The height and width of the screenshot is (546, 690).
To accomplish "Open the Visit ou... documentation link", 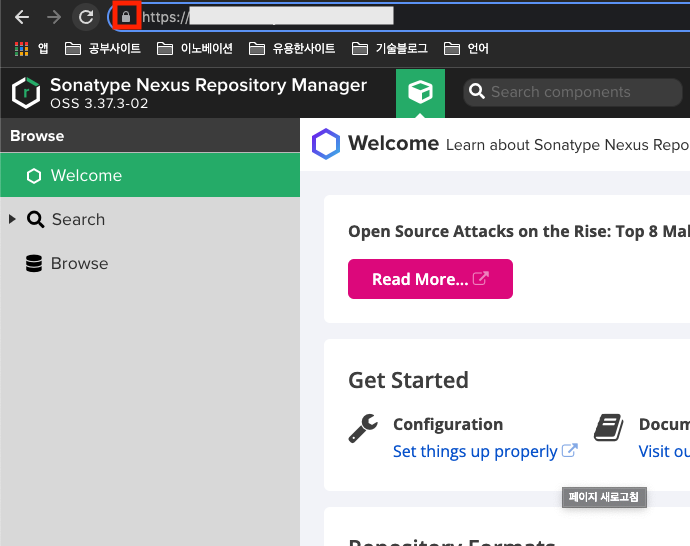I will pos(664,451).
